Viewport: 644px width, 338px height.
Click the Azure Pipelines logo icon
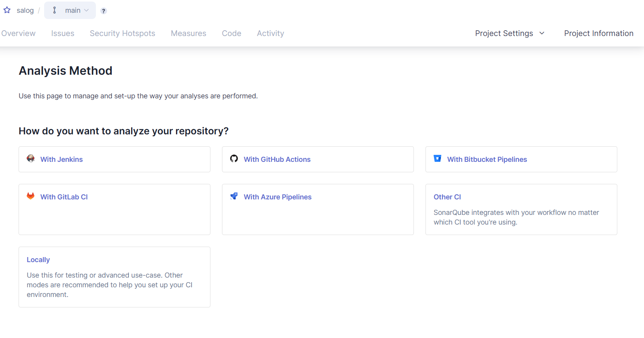234,196
